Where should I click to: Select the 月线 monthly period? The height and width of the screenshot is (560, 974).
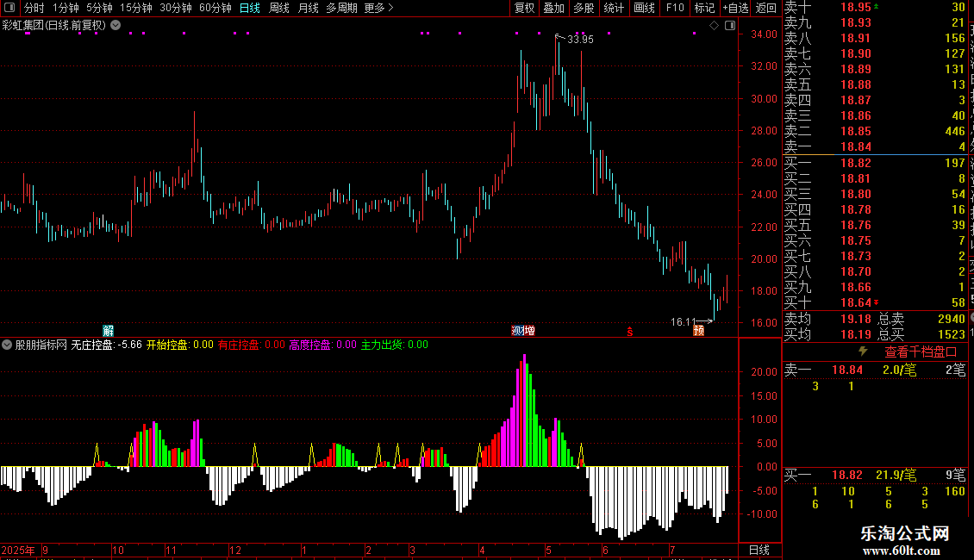tap(308, 8)
